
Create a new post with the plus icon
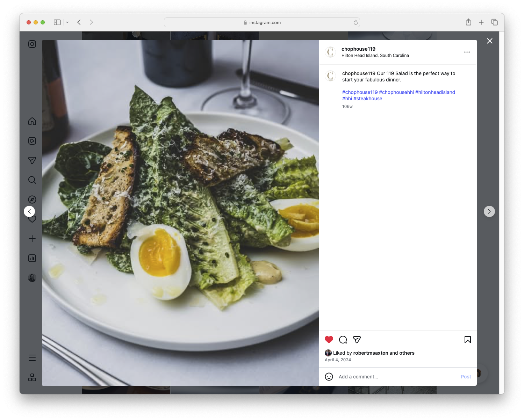pos(32,239)
